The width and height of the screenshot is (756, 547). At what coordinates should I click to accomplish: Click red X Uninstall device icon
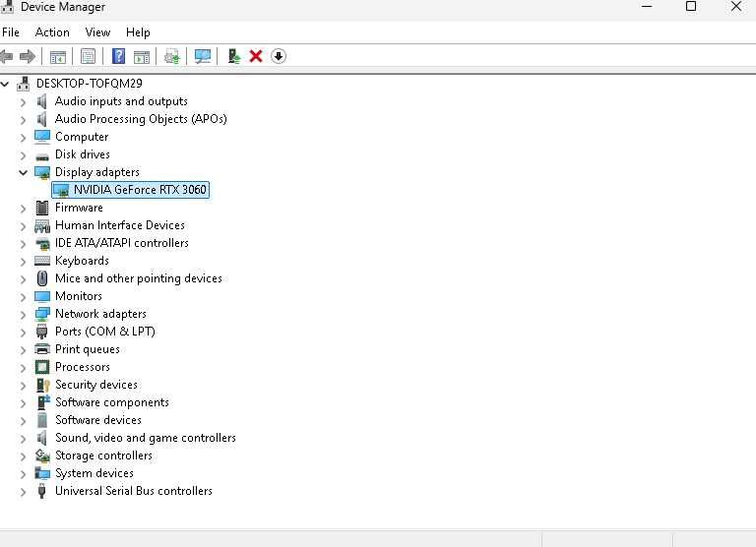click(256, 56)
